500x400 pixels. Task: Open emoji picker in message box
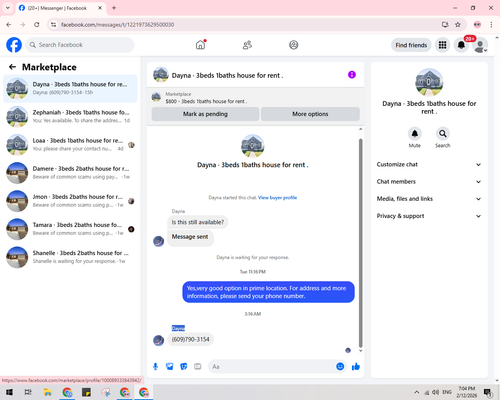[x=340, y=367]
